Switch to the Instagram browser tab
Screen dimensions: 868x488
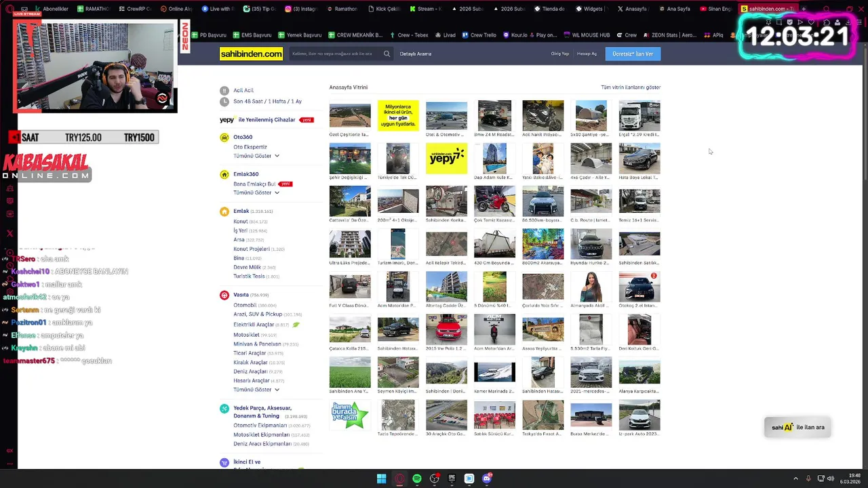click(300, 9)
